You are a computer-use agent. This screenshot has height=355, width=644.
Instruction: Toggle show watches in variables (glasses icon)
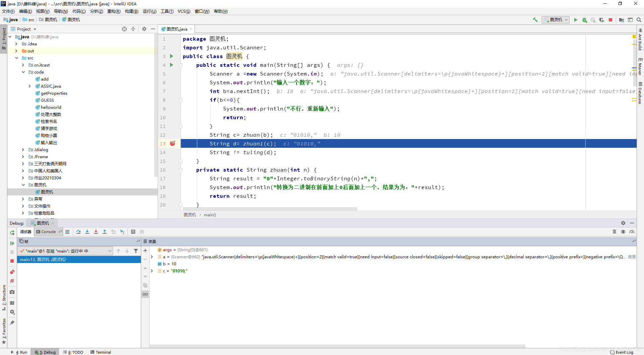(x=145, y=294)
